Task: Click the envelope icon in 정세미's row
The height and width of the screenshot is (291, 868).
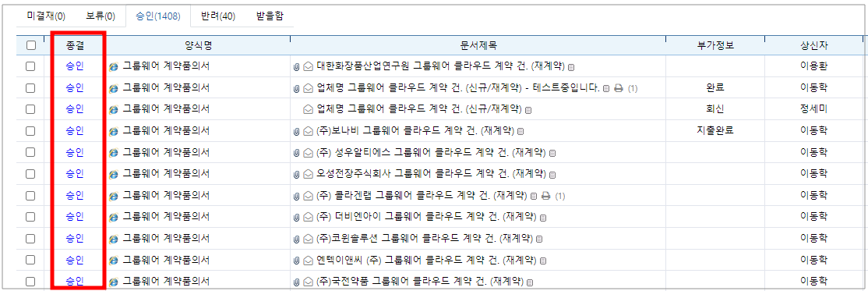Action: 308,110
